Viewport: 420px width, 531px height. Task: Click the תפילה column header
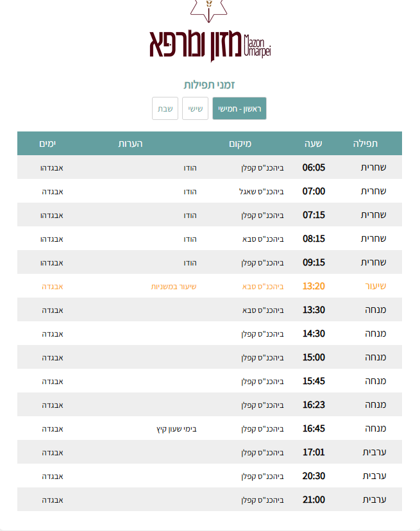tap(365, 144)
